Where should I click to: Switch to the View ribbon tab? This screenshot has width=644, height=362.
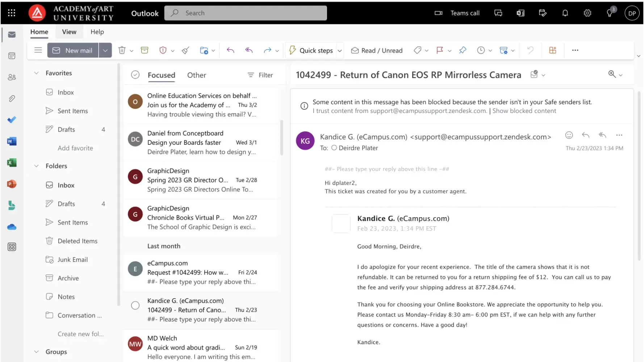pos(69,32)
